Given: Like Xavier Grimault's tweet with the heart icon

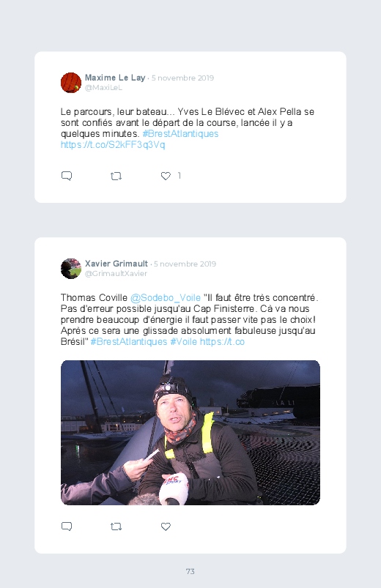Looking at the screenshot, I should coord(166,526).
